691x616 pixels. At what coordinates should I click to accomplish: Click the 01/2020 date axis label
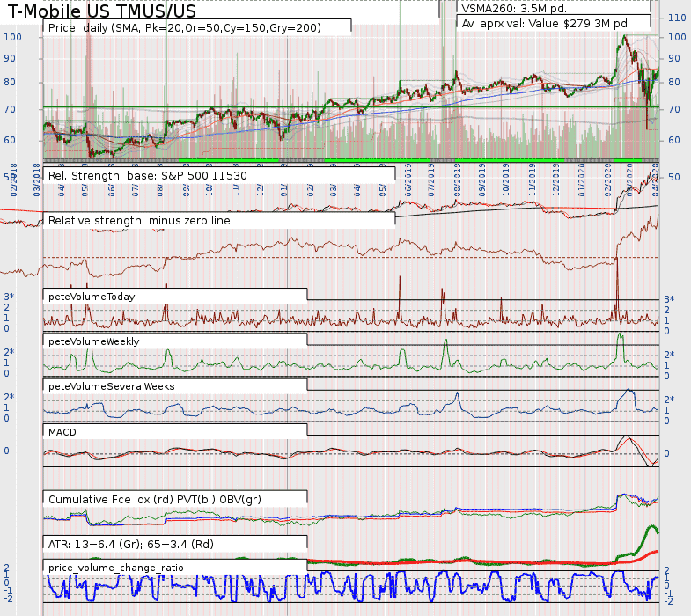[582, 180]
